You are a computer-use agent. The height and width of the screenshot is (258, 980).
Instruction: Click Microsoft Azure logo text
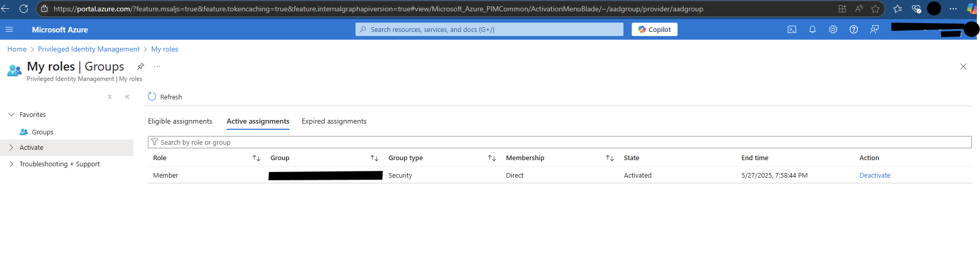tap(60, 29)
